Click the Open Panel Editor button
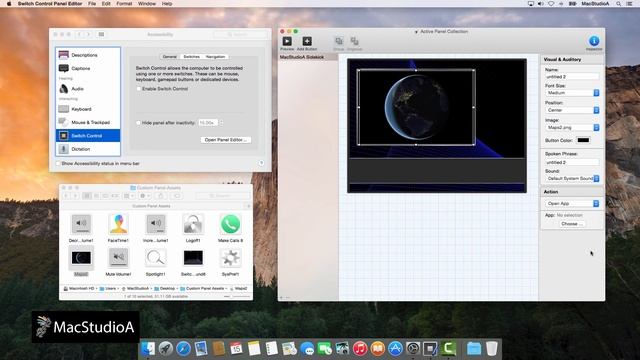The height and width of the screenshot is (360, 640). point(226,140)
